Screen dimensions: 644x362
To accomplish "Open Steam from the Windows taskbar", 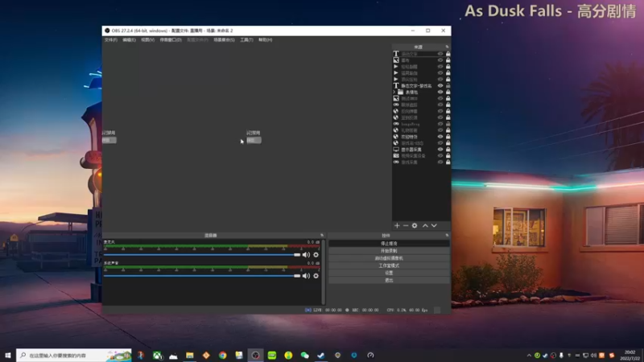I will tap(321, 355).
